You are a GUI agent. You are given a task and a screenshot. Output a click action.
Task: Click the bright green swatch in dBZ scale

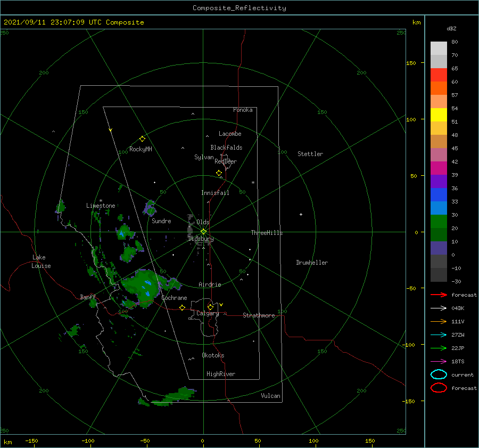(439, 222)
